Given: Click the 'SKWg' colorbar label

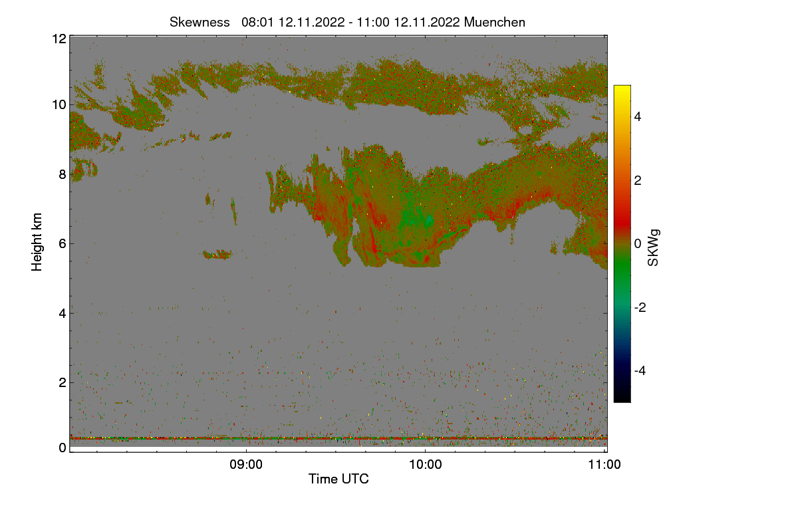Looking at the screenshot, I should point(653,249).
